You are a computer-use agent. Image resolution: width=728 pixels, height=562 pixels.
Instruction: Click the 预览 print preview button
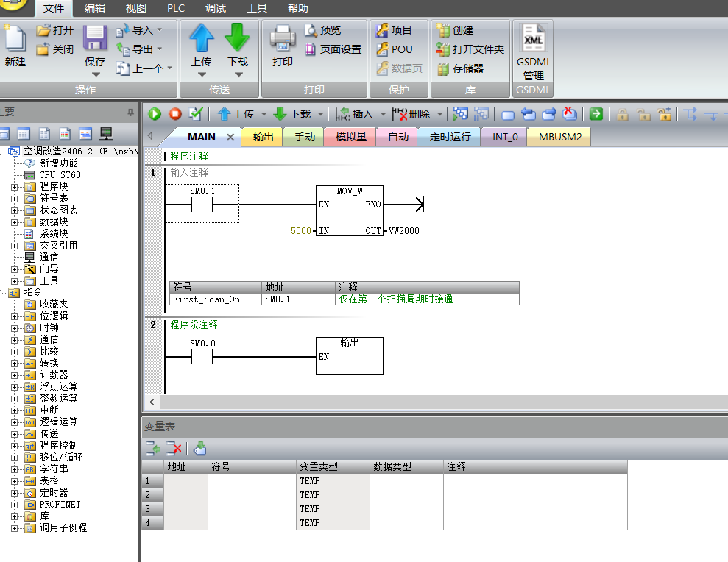[x=324, y=30]
